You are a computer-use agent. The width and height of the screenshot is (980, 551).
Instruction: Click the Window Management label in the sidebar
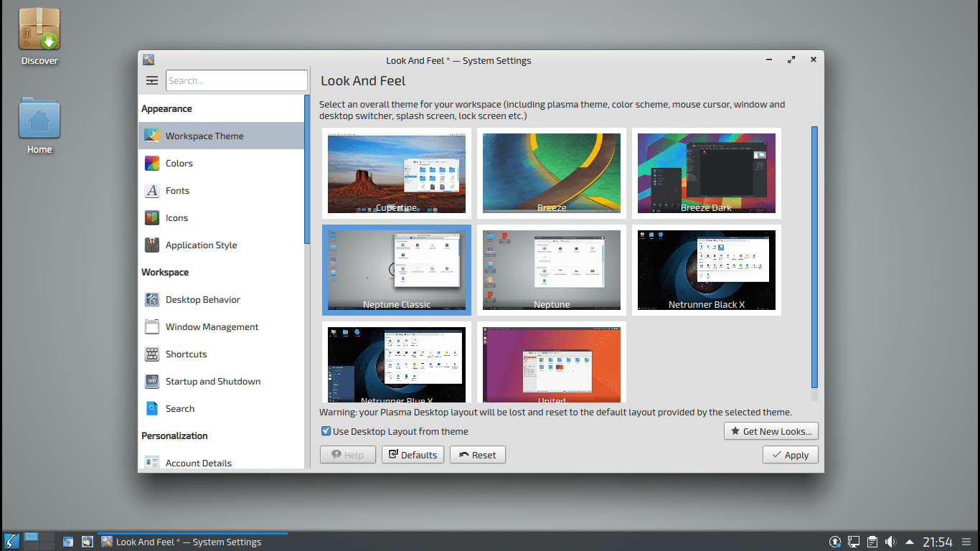212,326
